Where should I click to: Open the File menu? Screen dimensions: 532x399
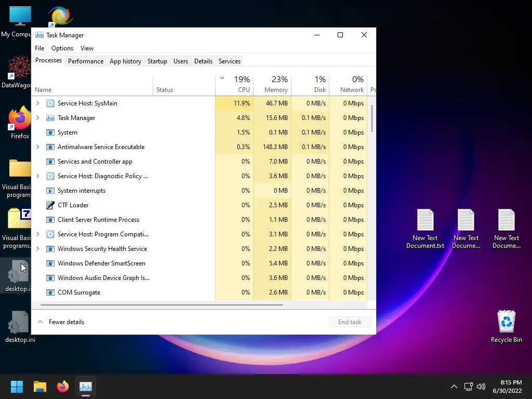click(39, 48)
